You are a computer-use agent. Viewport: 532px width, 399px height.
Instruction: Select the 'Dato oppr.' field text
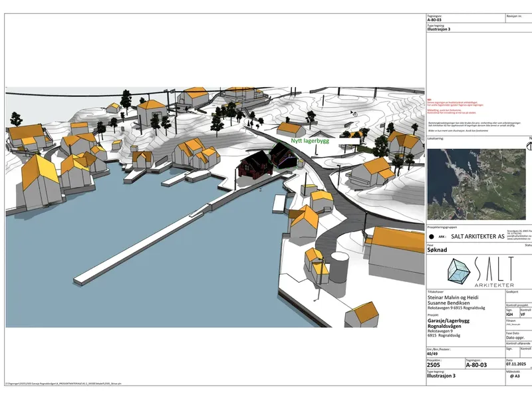515,338
